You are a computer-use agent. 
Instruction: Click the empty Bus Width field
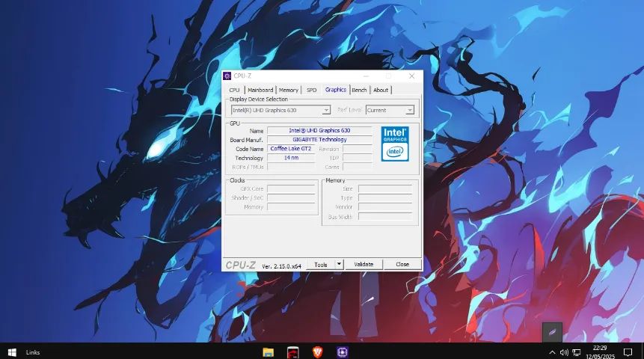pos(385,216)
